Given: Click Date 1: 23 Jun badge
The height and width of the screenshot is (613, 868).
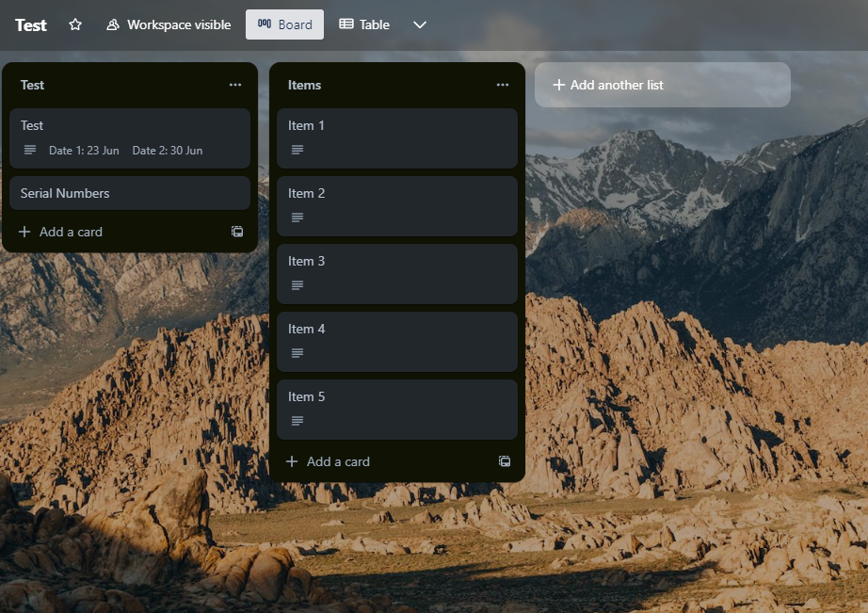Looking at the screenshot, I should (84, 150).
